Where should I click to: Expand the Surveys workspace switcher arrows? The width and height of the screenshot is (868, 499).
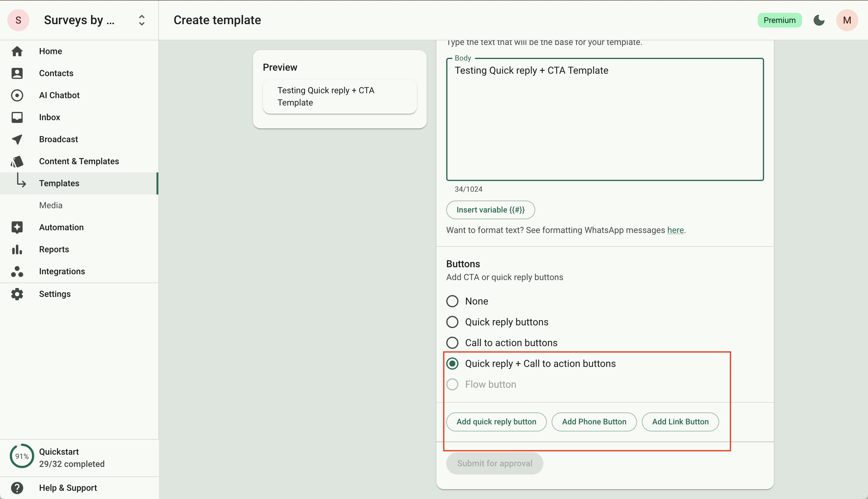click(142, 20)
